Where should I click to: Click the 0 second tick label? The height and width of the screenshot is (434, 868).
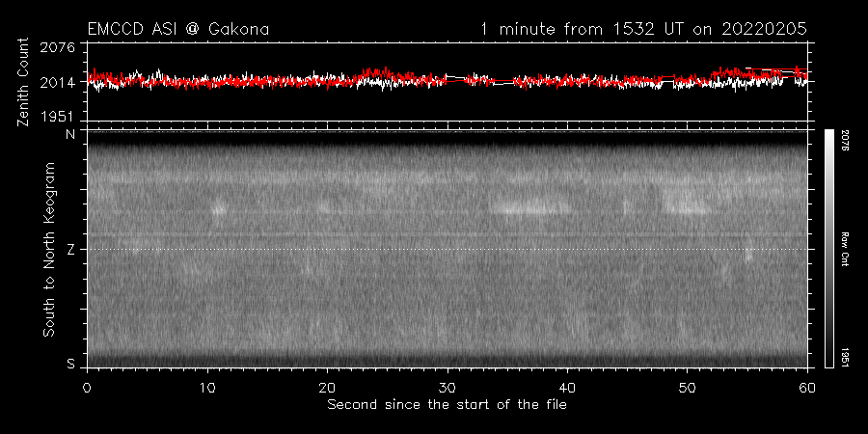click(x=88, y=387)
